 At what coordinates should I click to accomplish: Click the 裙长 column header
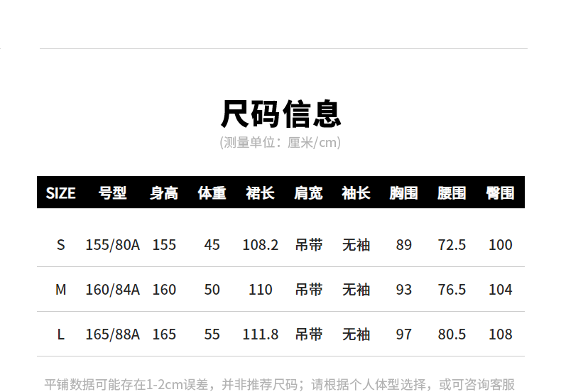260,193
